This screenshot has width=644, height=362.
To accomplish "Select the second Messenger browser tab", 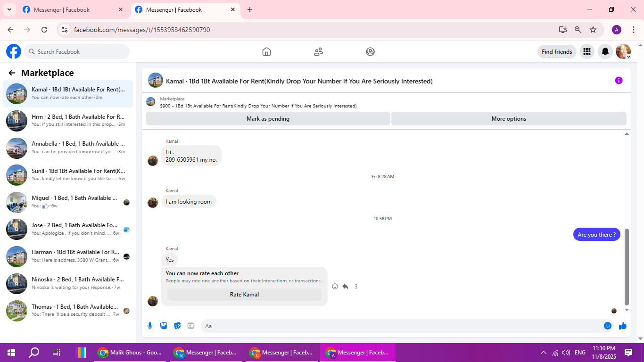I will (185, 9).
